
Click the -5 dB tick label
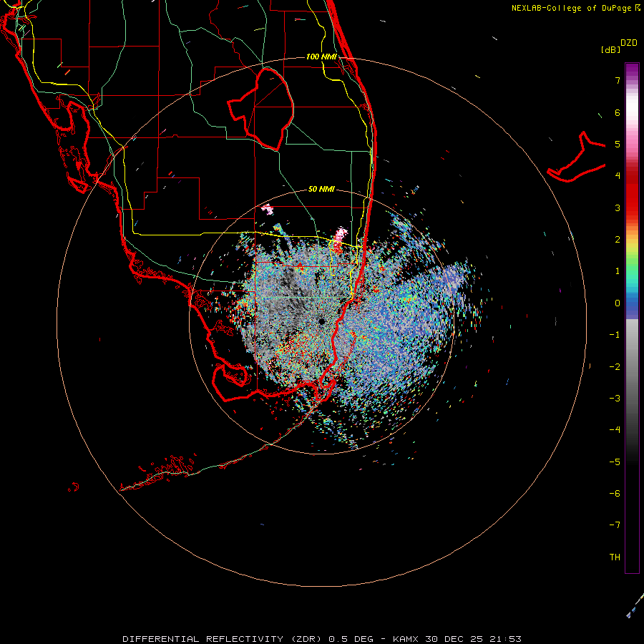(x=615, y=462)
